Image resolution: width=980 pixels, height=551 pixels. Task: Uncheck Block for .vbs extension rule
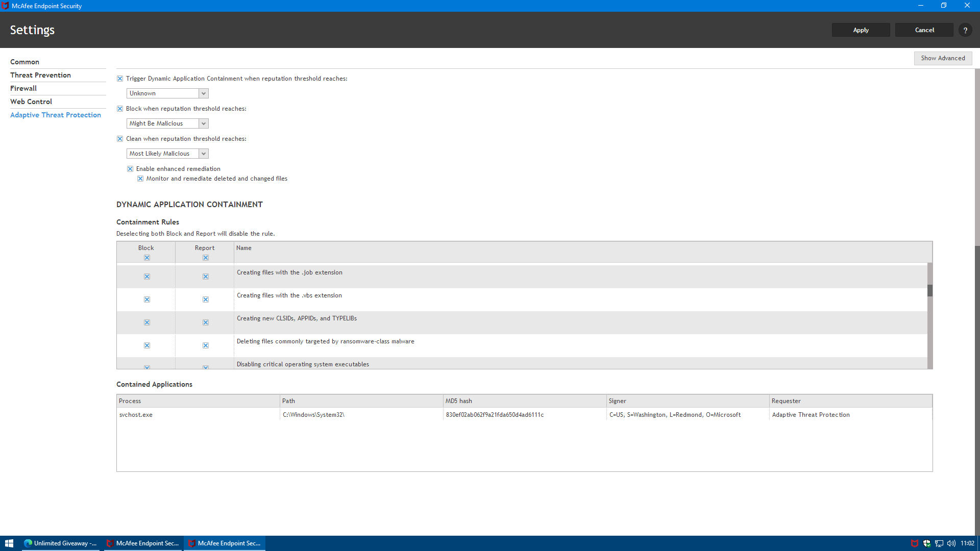coord(147,299)
